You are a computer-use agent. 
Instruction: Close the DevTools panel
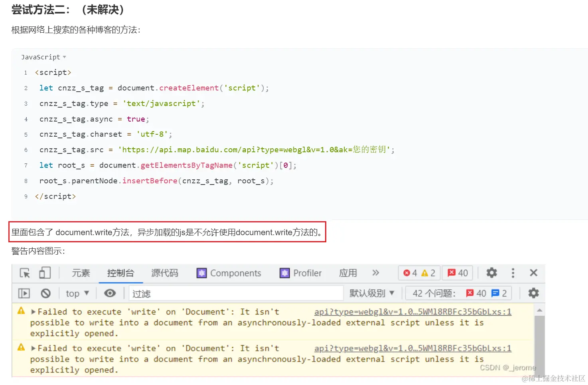[533, 273]
